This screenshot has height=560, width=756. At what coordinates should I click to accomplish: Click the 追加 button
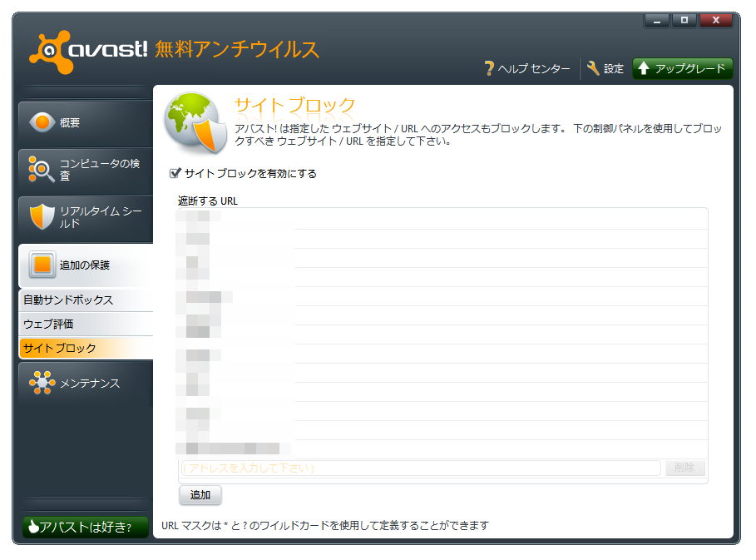[200, 495]
